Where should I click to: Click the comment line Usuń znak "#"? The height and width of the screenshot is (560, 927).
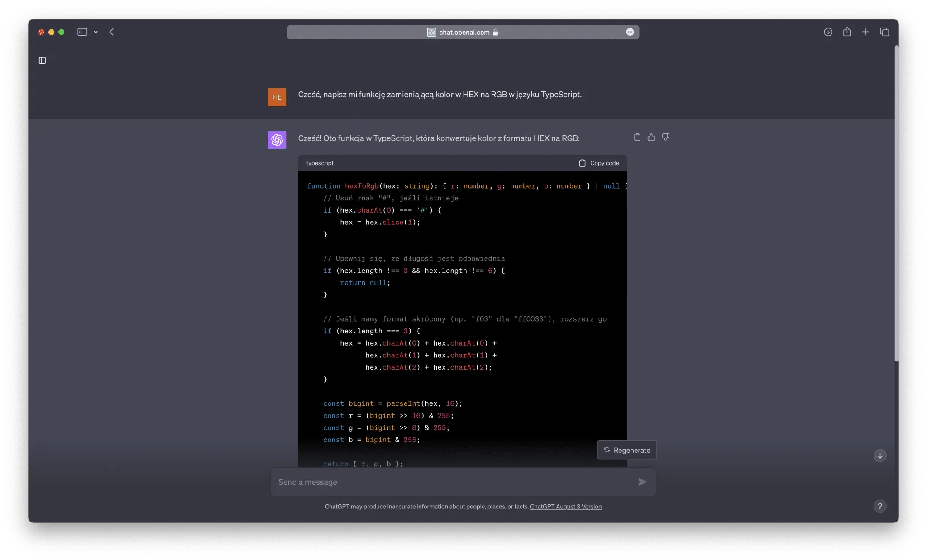[x=391, y=198]
